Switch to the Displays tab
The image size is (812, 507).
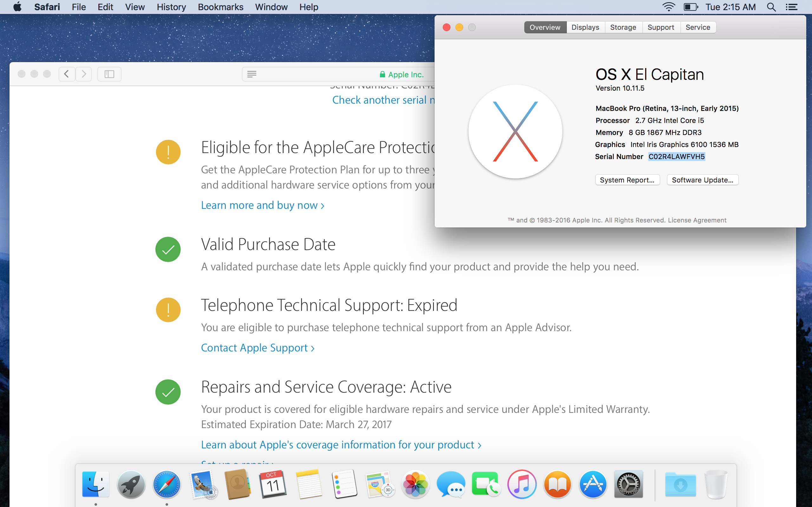(585, 27)
